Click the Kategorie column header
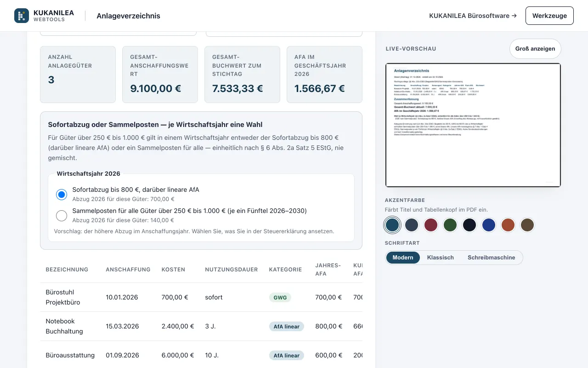 coord(285,270)
